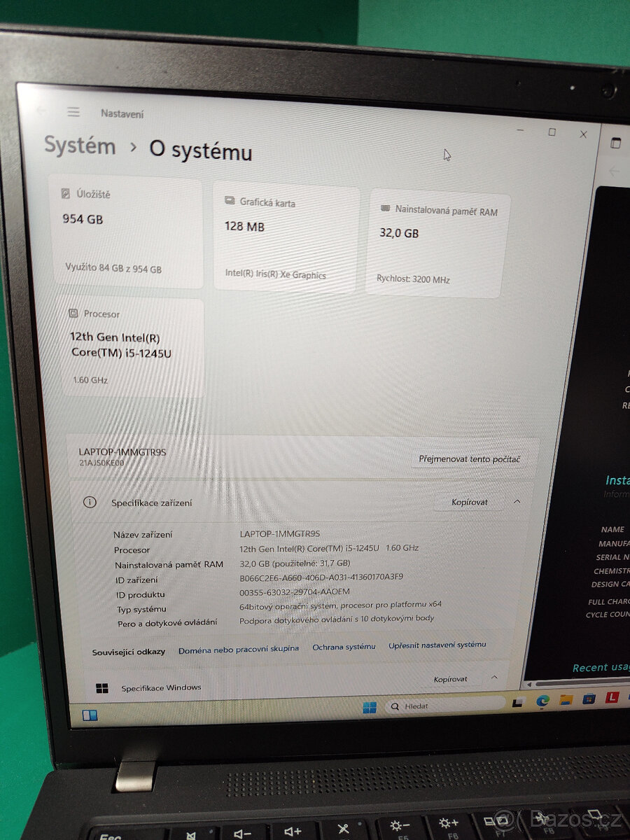This screenshot has height=840, width=630.
Task: Open the Nastavení hamburger menu
Action: coord(73,112)
